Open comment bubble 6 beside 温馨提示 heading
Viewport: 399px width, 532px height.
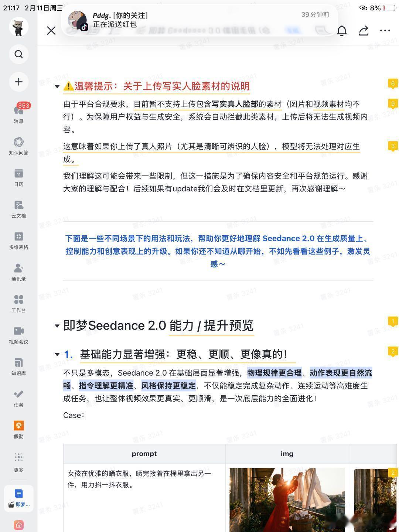point(393,84)
